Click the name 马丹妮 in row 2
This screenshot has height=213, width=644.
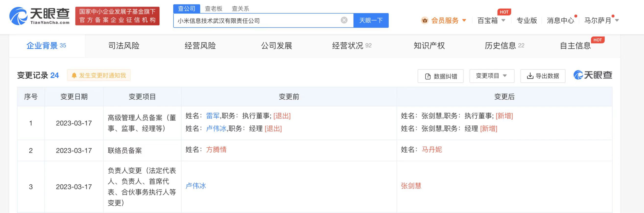coord(432,150)
